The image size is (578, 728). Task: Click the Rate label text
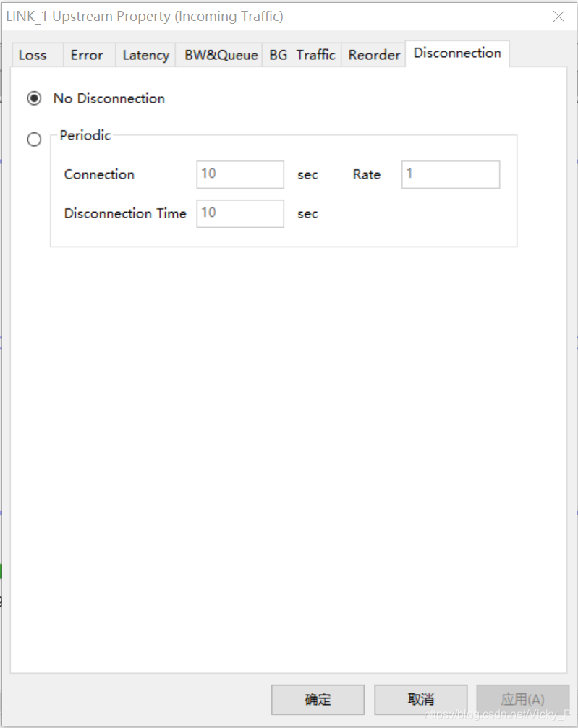(367, 174)
